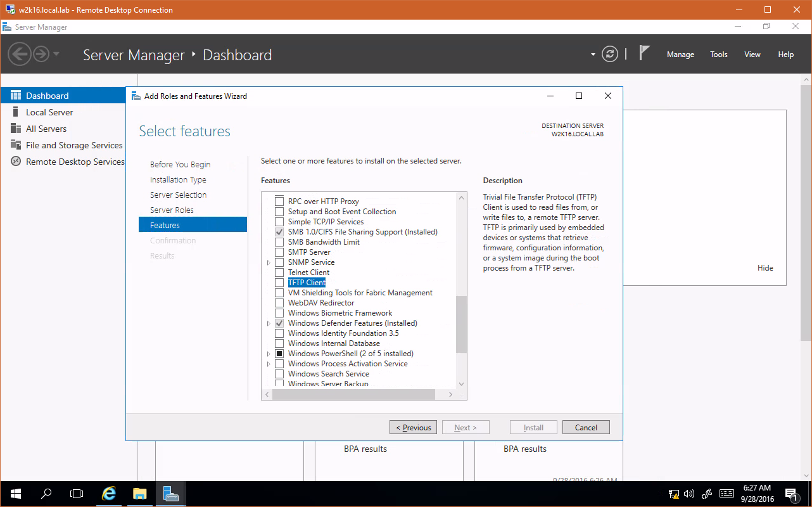Check Setup and Boot Event Collection
The image size is (812, 507).
tap(279, 212)
